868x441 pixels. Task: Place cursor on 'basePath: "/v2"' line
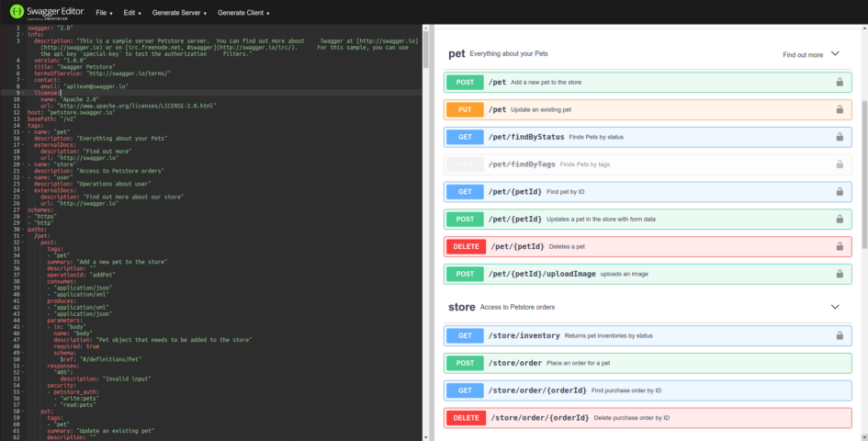(52, 119)
